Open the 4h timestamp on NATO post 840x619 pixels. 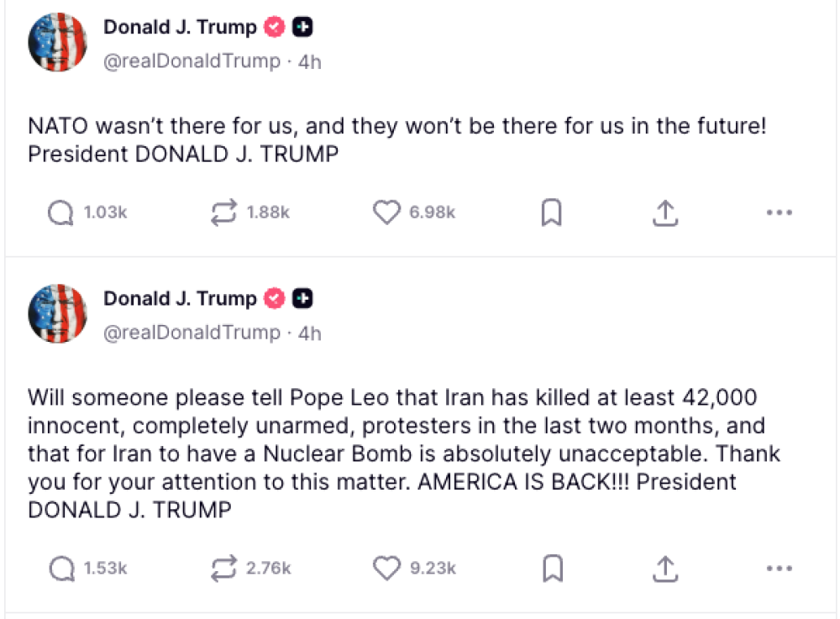(x=310, y=61)
